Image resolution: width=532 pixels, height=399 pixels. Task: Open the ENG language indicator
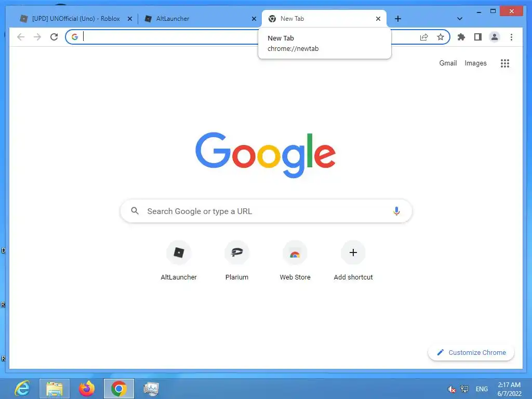click(x=482, y=389)
